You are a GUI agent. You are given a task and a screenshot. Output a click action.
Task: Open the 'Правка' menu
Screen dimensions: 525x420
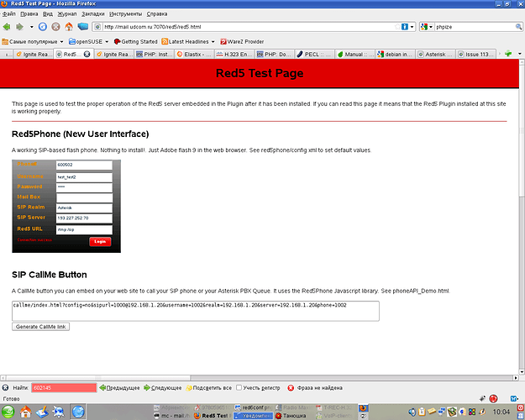29,13
